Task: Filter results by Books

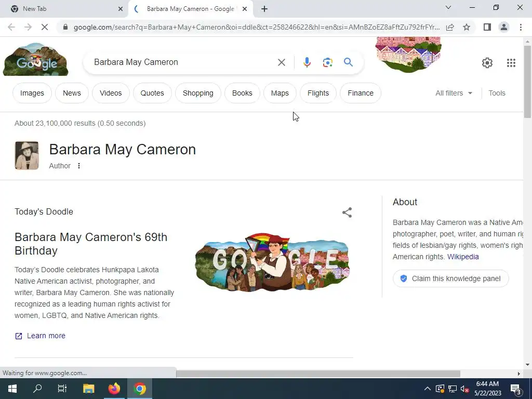Action: 242,93
